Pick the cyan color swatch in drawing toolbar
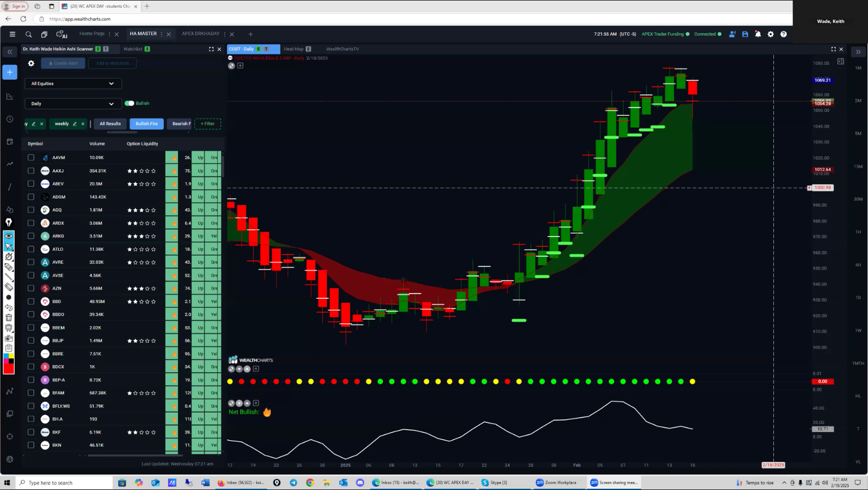The width and height of the screenshot is (868, 490). click(6, 357)
